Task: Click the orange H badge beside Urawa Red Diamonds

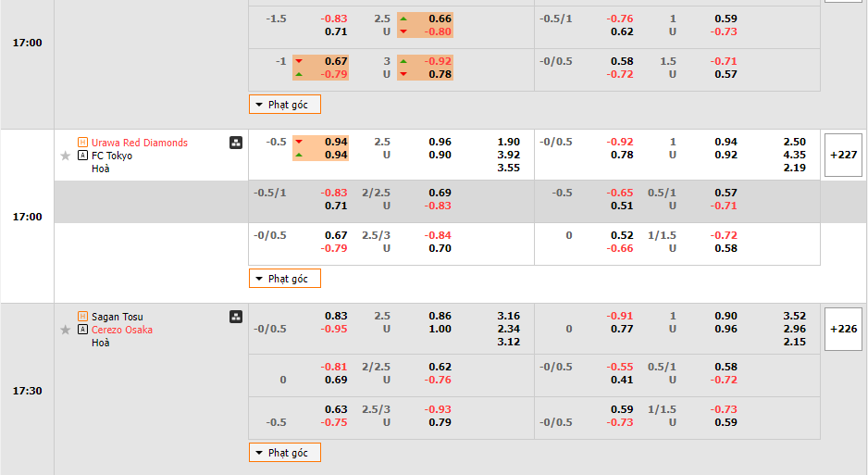Action: pos(83,143)
